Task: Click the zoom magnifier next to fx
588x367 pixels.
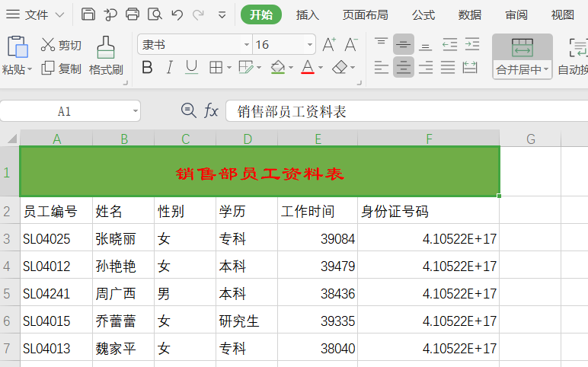Action: [x=189, y=111]
